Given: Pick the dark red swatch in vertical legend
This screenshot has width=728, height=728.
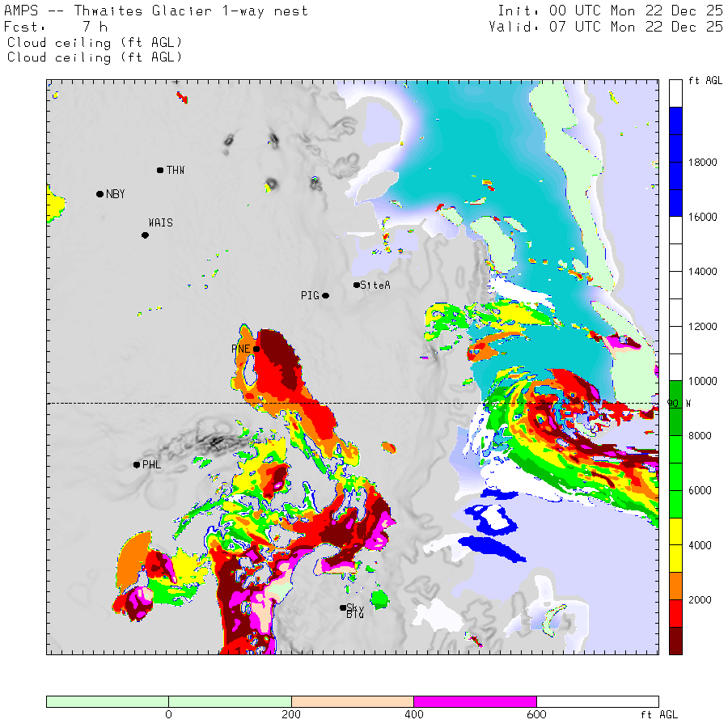Looking at the screenshot, I should pos(675,640).
